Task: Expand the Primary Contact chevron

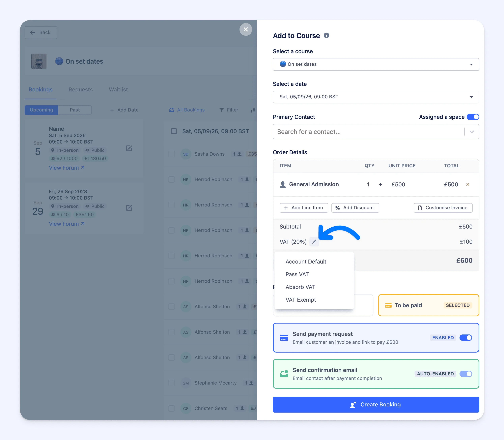Action: click(471, 132)
